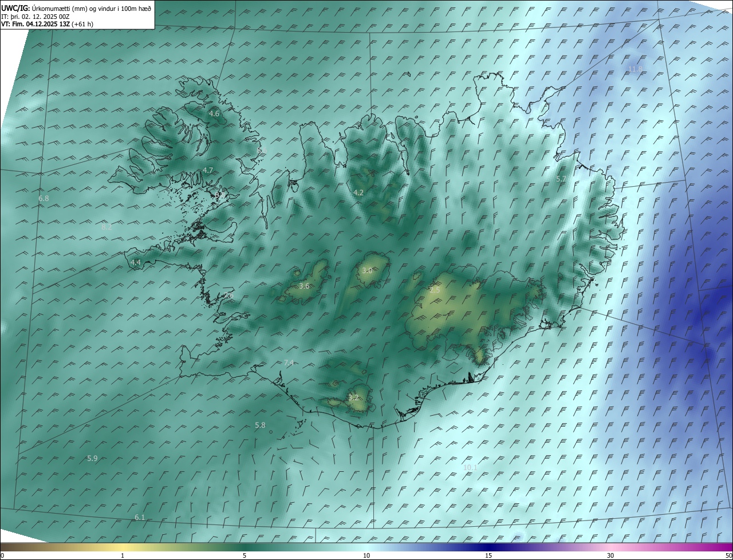Click the colour scale tick label 50
This screenshot has height=560, width=733.
tap(728, 555)
